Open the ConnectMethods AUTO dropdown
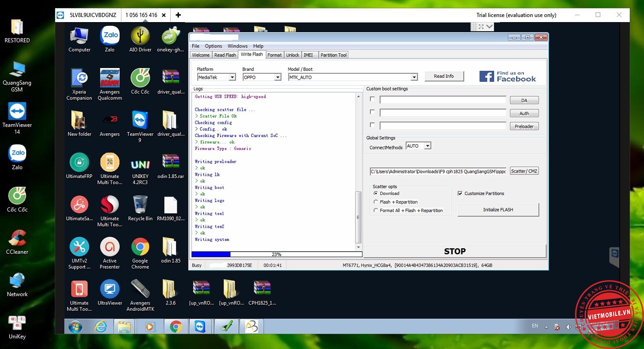The height and width of the screenshot is (349, 644). click(427, 146)
